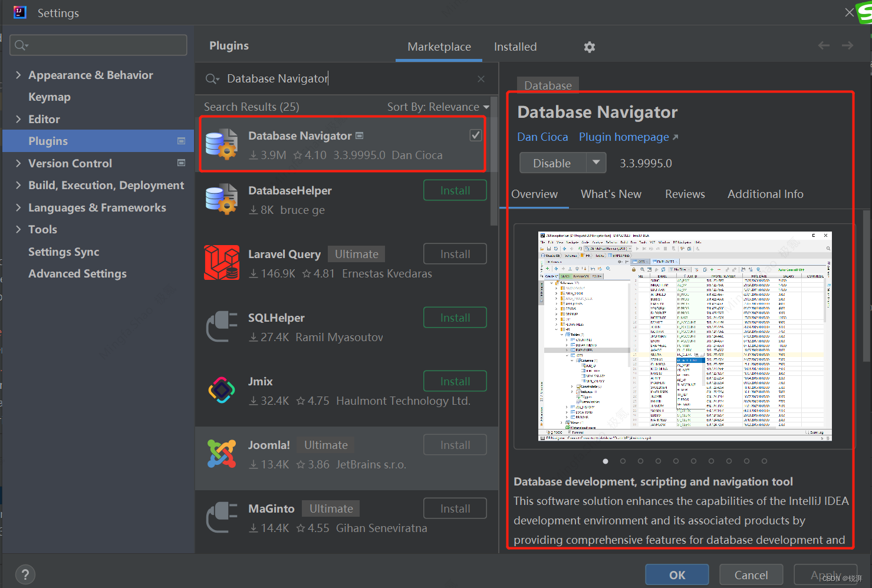This screenshot has width=872, height=588.
Task: Expand Languages & Frameworks section
Action: click(x=18, y=207)
